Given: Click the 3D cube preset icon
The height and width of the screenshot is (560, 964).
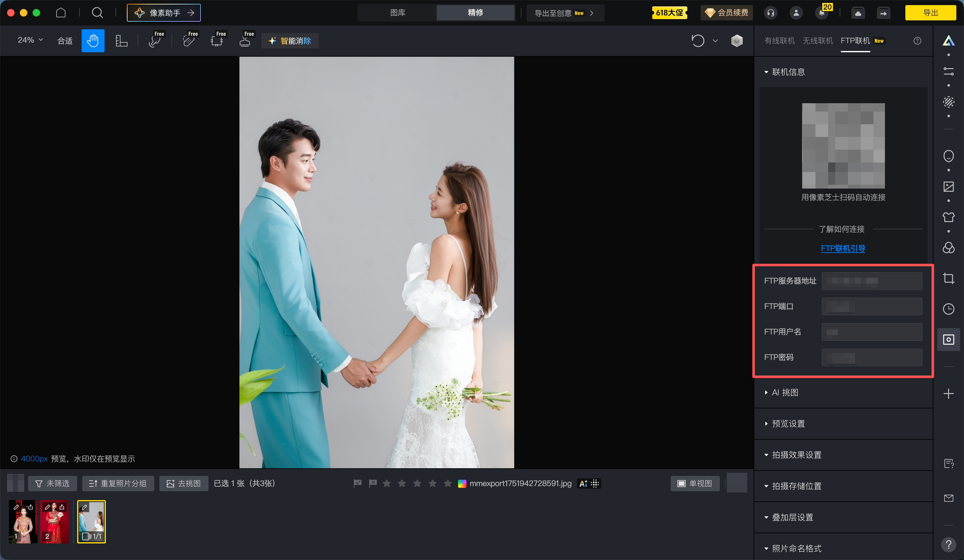Looking at the screenshot, I should tap(737, 40).
